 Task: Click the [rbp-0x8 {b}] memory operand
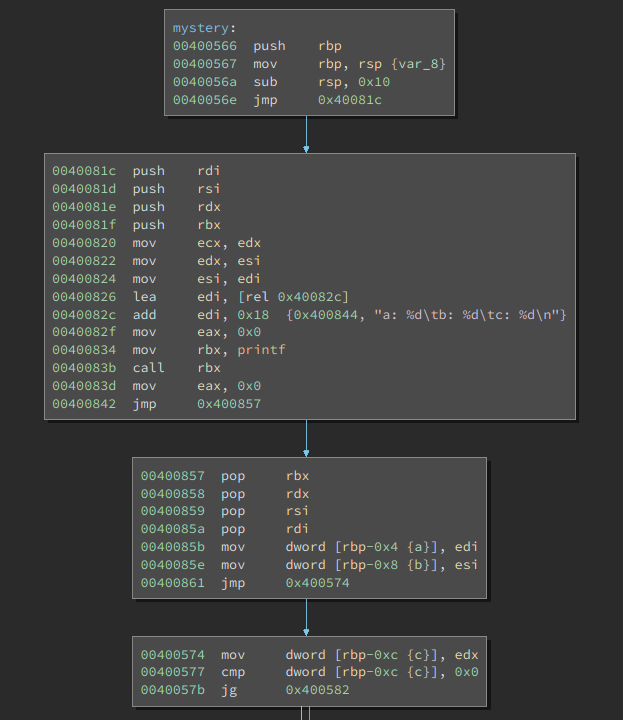386,565
